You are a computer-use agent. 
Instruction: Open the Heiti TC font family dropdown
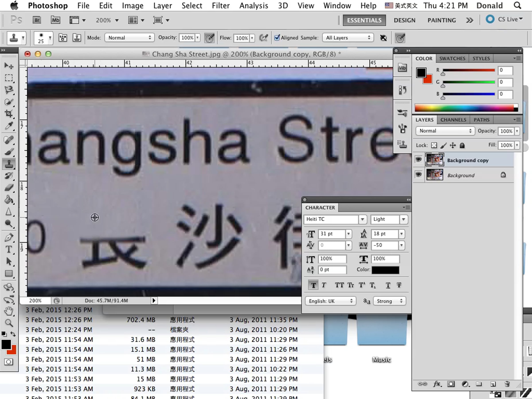coord(362,219)
